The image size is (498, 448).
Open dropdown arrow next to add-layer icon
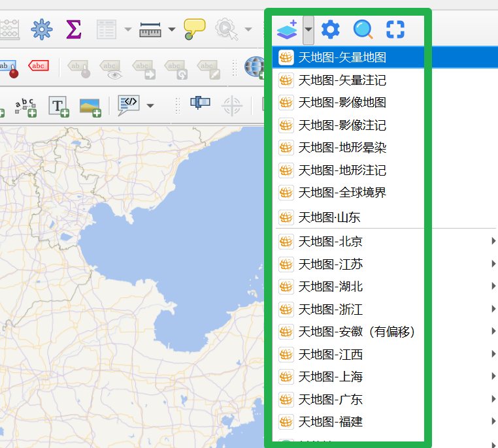(308, 30)
